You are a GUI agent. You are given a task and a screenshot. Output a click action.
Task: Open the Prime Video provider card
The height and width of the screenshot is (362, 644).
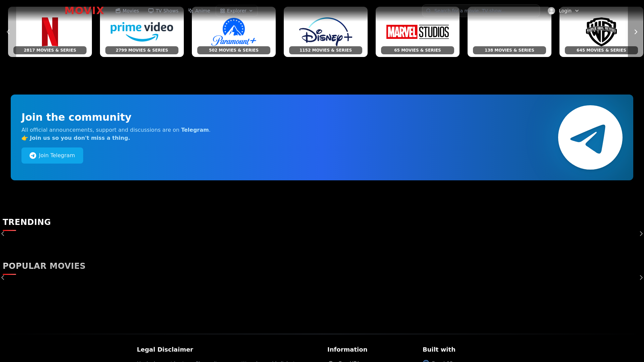(x=142, y=32)
